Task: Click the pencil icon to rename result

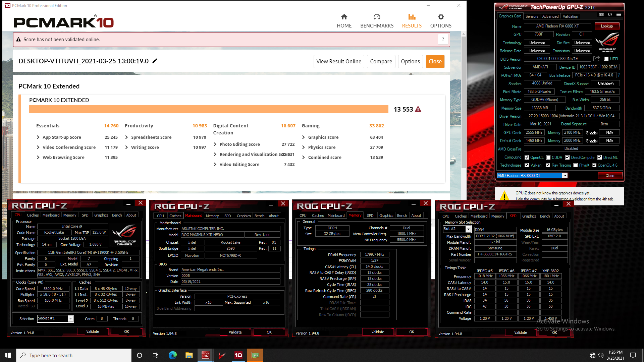Action: point(155,61)
